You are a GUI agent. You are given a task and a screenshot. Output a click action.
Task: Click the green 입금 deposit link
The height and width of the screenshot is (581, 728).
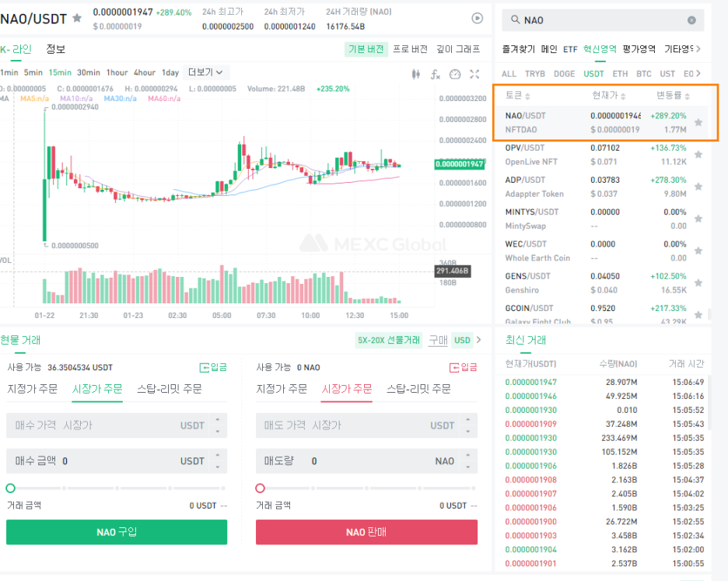point(213,367)
